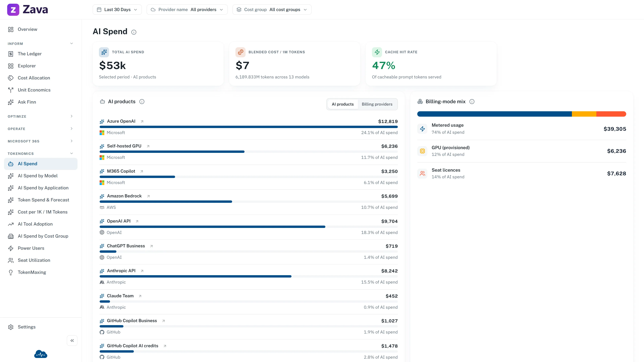Go to Cost per 1K / 1M Tokens
Viewport: 644px width, 362px height.
[x=41, y=212]
